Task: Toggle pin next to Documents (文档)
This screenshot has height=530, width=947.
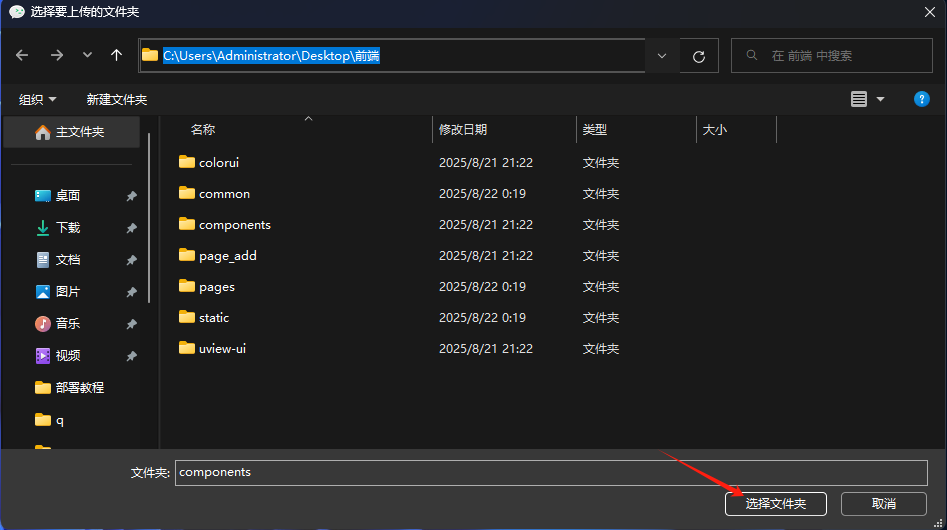Action: click(x=131, y=261)
